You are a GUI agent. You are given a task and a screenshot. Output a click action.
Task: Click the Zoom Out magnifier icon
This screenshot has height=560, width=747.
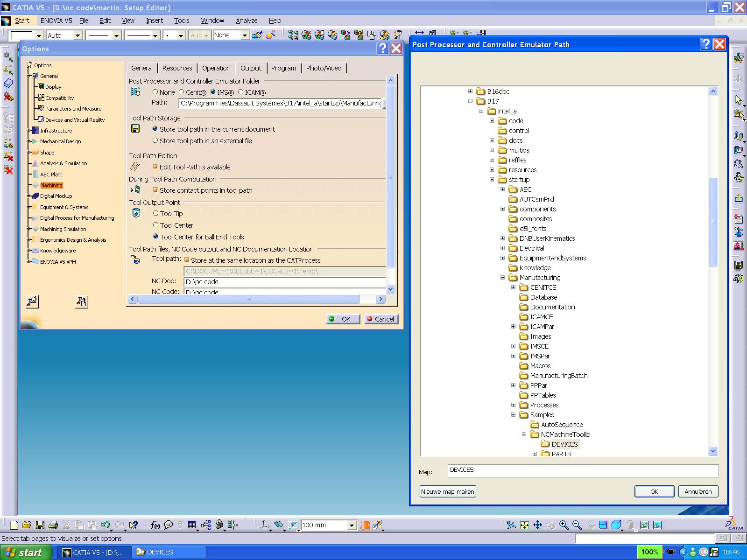(x=577, y=525)
